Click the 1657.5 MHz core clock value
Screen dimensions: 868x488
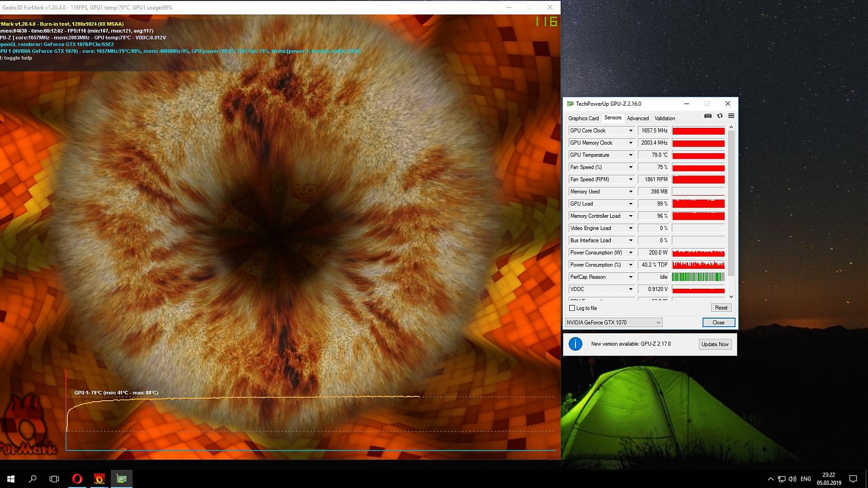[654, 131]
